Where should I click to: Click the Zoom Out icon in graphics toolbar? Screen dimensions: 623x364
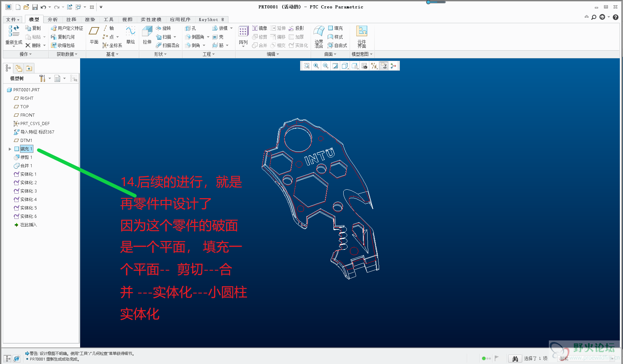[326, 66]
